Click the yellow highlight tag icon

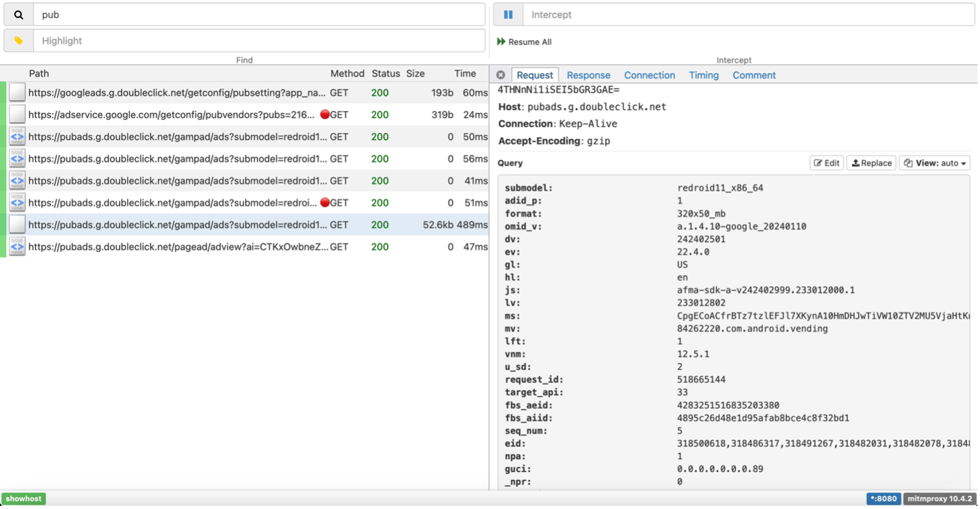pos(19,41)
